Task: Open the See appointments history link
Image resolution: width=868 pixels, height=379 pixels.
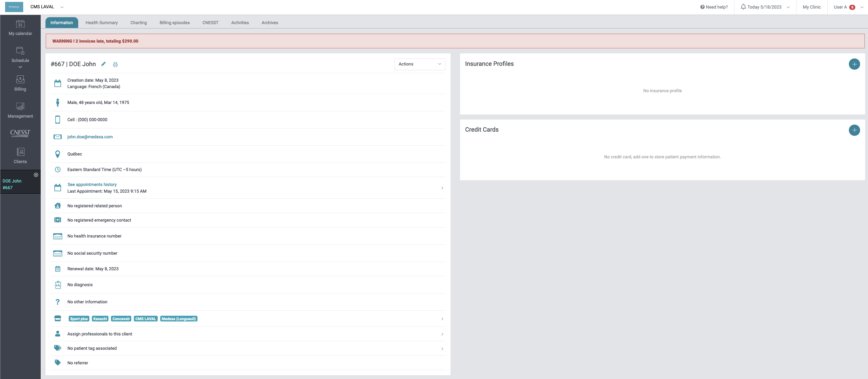Action: (92, 184)
